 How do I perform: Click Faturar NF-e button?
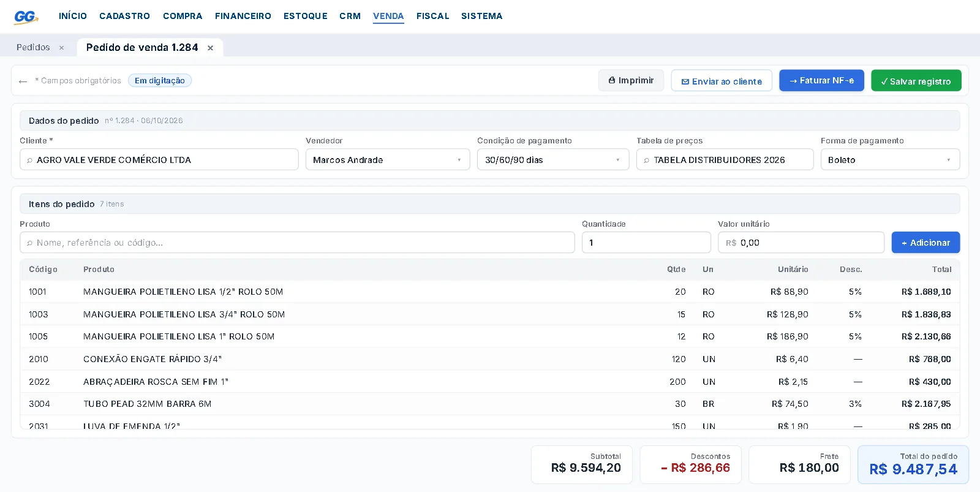[x=821, y=80]
